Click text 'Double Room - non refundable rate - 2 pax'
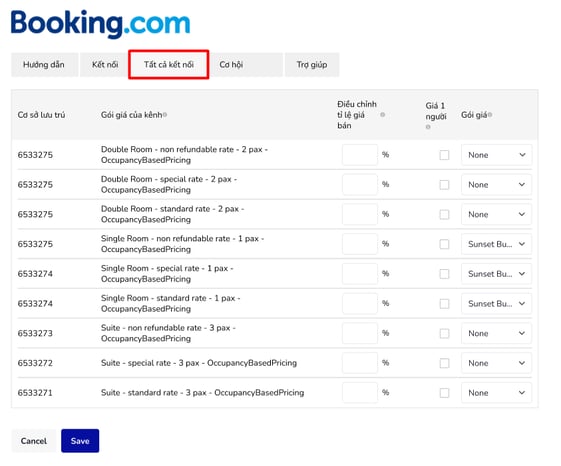 coord(182,150)
